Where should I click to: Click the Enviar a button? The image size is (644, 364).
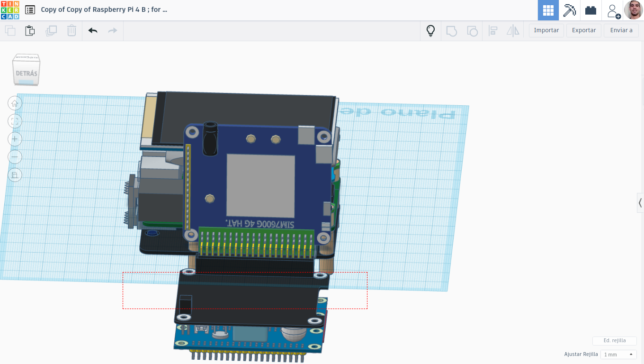pos(621,30)
